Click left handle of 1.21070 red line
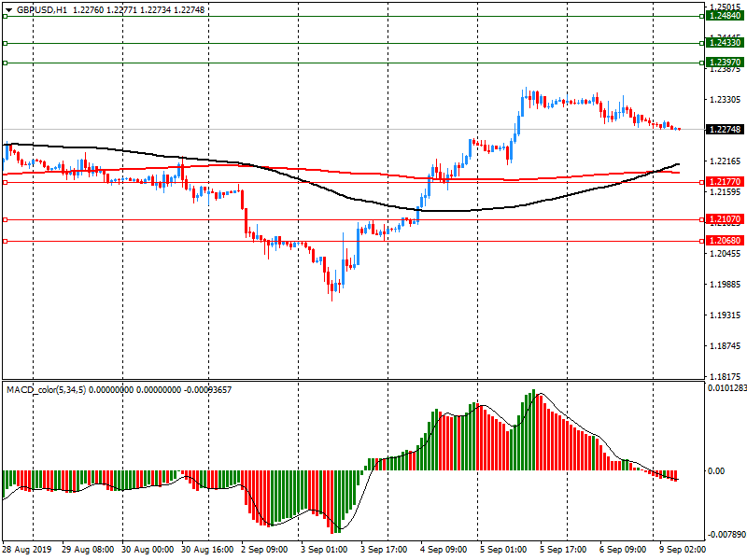 point(5,220)
